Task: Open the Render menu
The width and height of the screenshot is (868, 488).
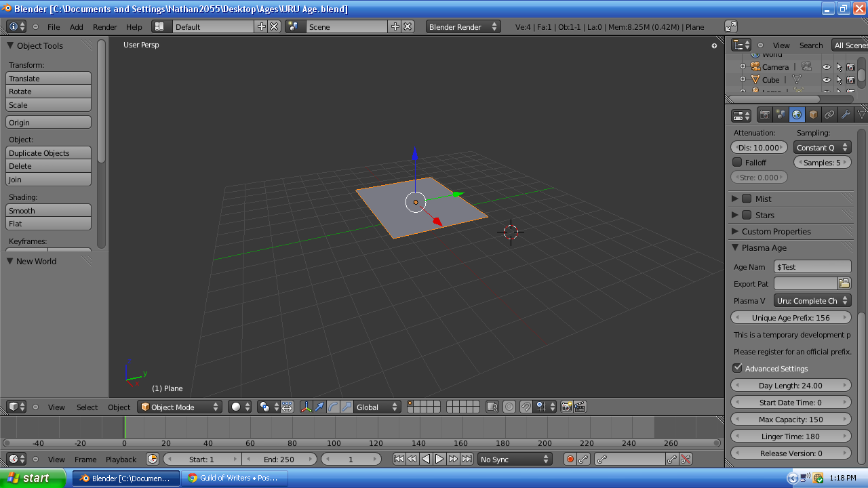Action: click(105, 27)
